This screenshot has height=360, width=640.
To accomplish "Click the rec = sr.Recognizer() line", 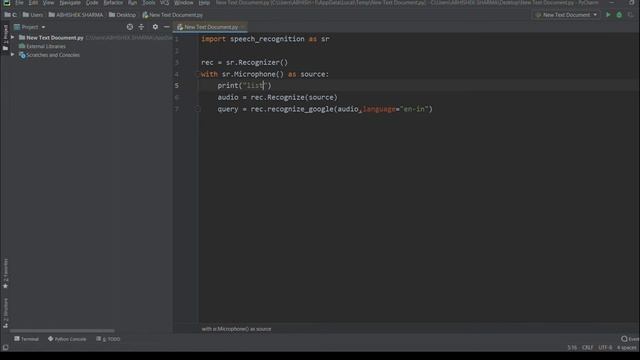I will [244, 62].
